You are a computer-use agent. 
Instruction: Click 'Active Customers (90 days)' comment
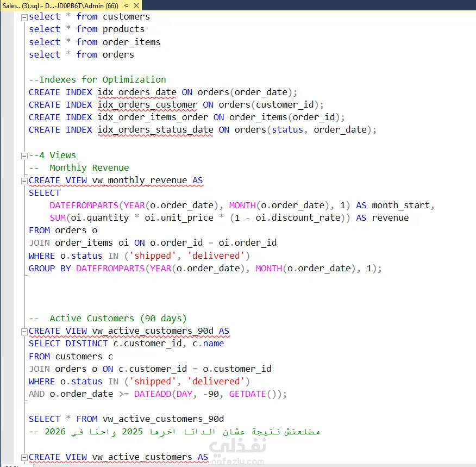tap(118, 318)
